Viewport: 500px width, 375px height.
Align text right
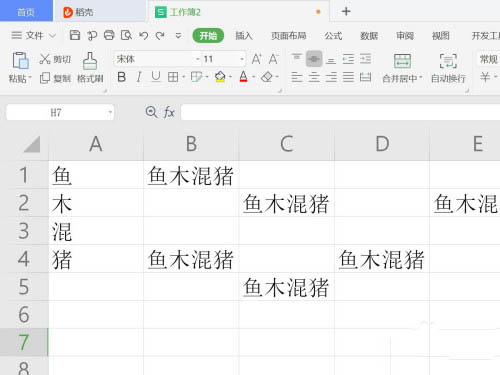coord(331,77)
